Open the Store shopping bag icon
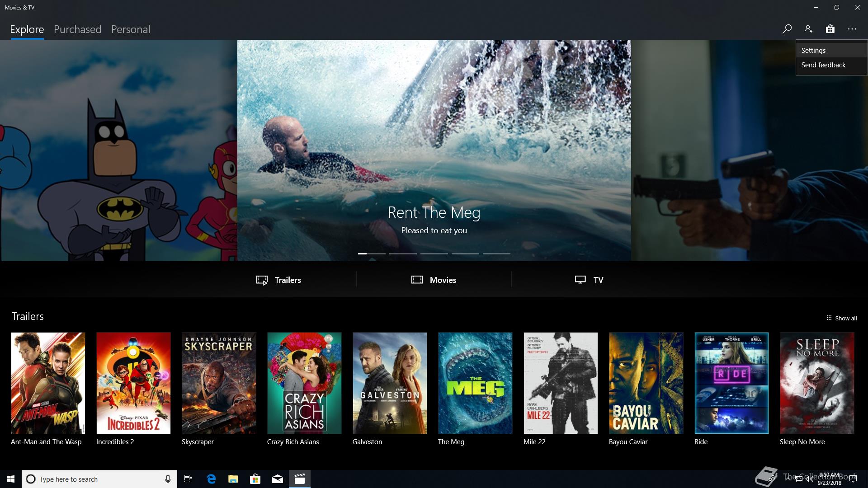The height and width of the screenshot is (488, 868). tap(830, 29)
